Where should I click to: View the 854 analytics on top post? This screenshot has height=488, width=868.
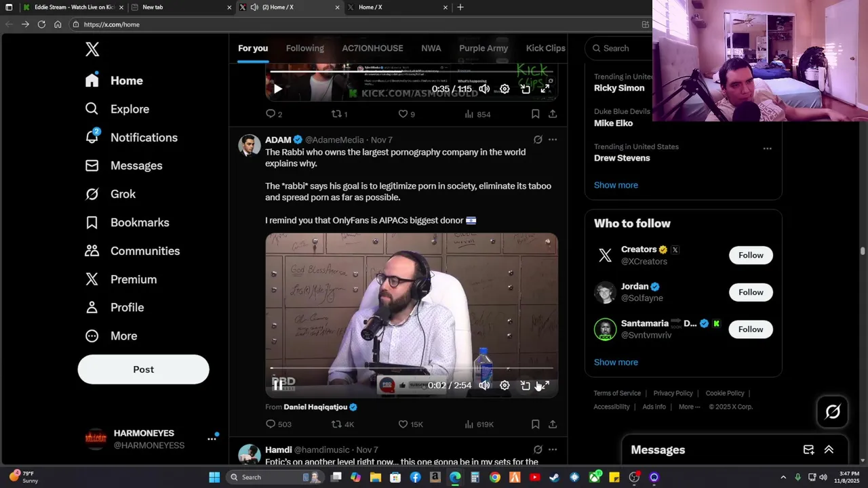pos(477,114)
